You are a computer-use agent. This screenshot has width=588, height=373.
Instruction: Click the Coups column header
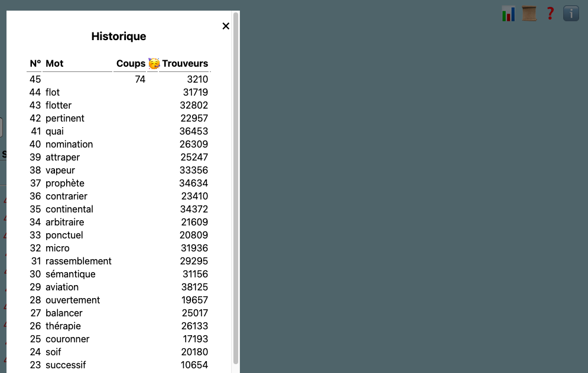click(x=131, y=64)
